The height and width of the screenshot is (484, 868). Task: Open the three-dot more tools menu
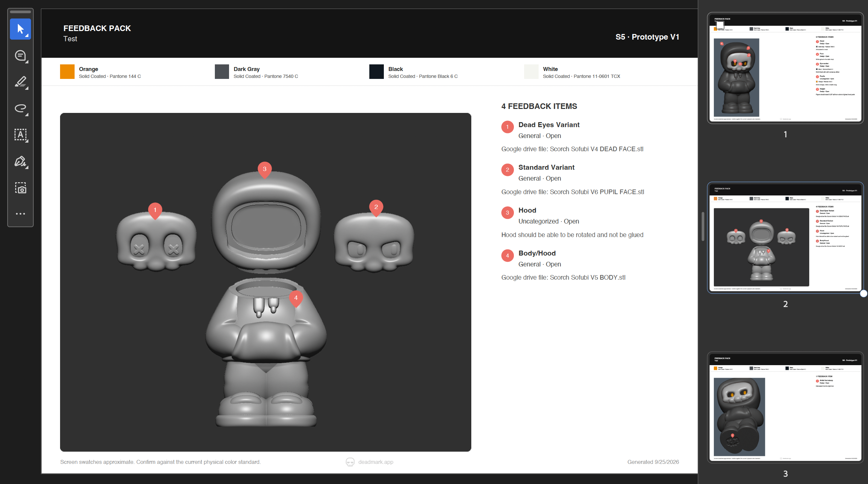[20, 214]
